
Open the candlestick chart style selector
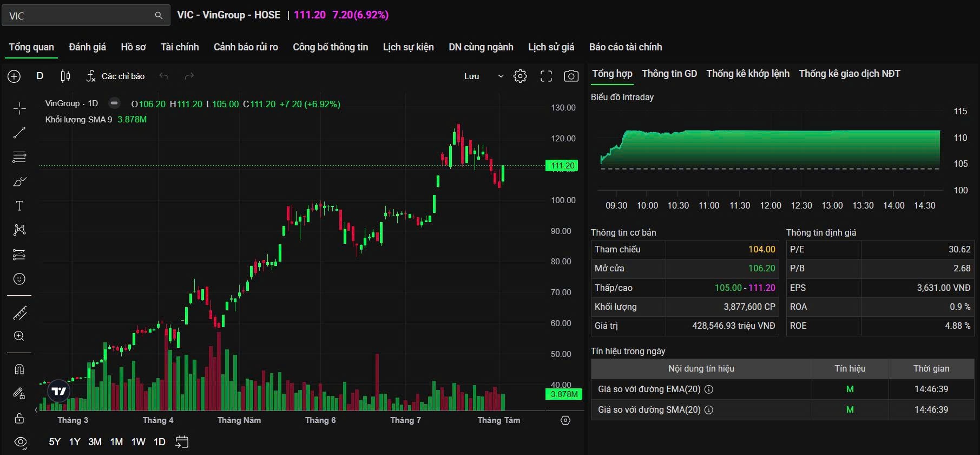click(x=65, y=76)
